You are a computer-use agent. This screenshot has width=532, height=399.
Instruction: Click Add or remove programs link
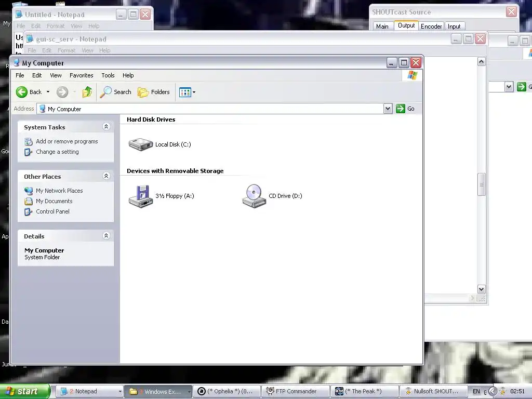coord(67,141)
